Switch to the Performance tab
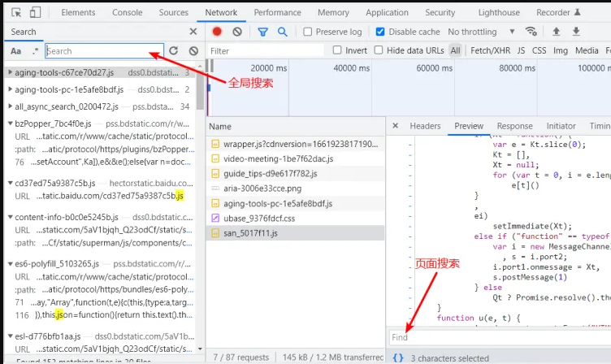The height and width of the screenshot is (364, 611). (277, 12)
